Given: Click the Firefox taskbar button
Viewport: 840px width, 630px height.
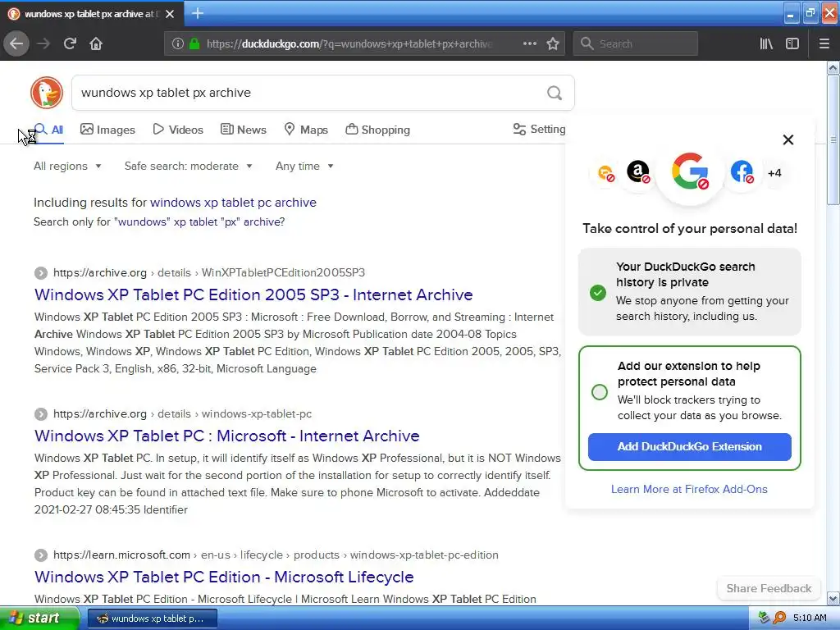Looking at the screenshot, I should (x=152, y=619).
